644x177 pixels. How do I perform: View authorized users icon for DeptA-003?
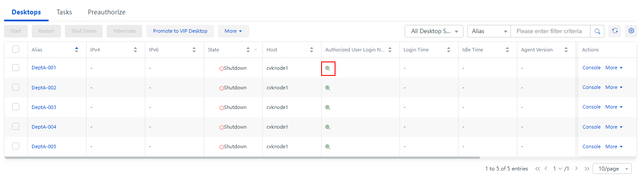pos(328,107)
